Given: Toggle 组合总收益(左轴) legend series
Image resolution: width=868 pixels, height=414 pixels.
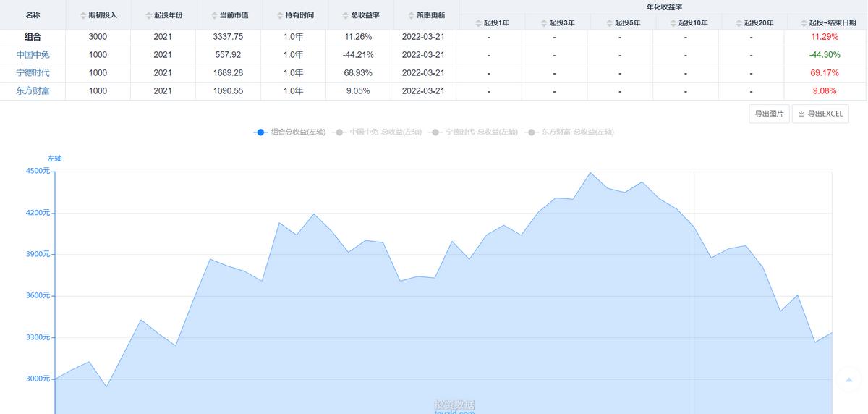Looking at the screenshot, I should pos(289,132).
